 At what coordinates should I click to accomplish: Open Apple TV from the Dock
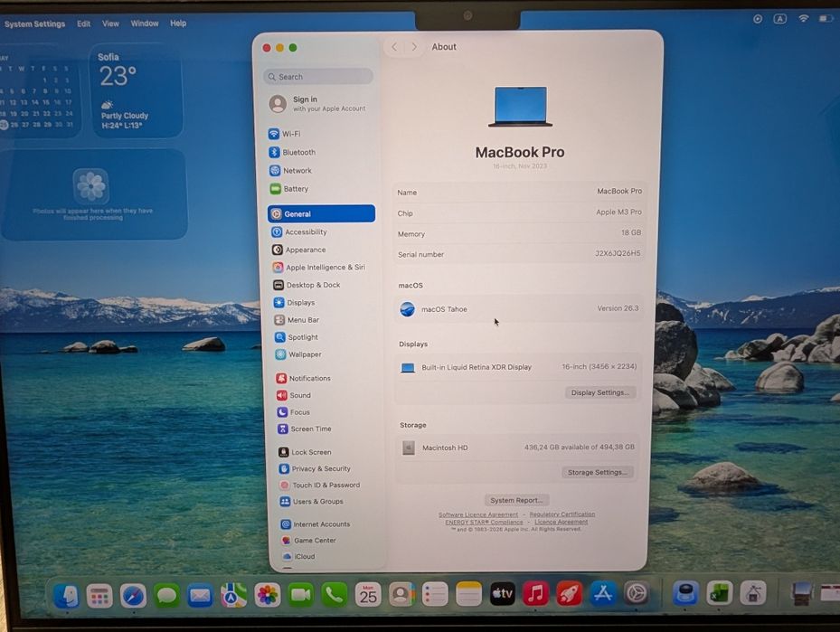(503, 594)
